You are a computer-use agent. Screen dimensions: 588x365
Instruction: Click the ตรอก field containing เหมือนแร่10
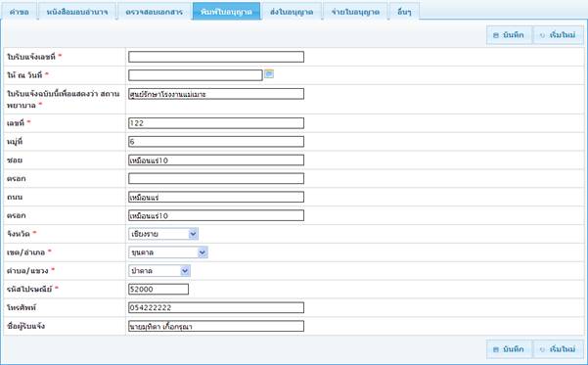tap(216, 215)
